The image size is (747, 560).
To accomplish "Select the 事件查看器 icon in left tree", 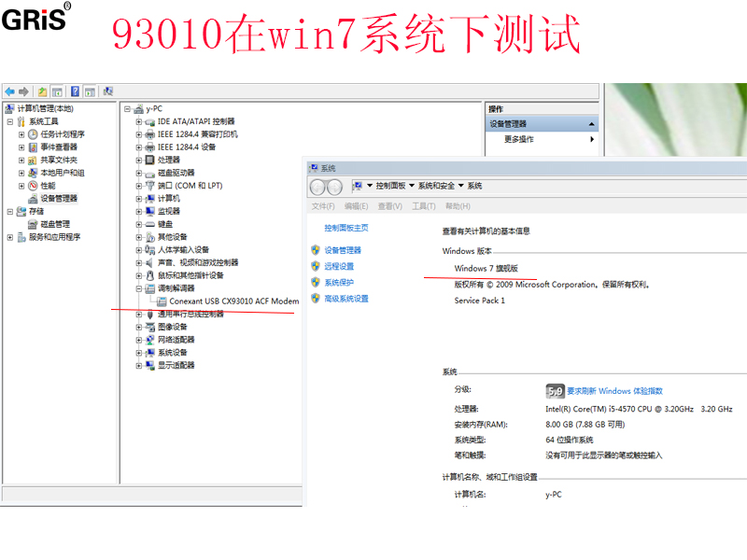I will point(33,147).
